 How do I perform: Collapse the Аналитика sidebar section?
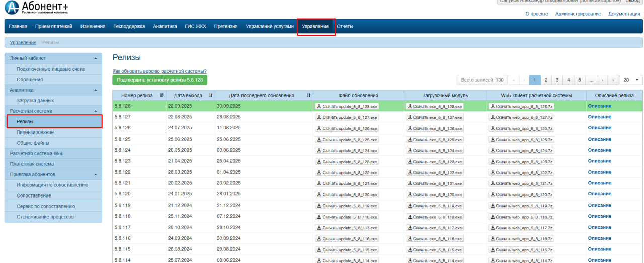click(x=95, y=90)
